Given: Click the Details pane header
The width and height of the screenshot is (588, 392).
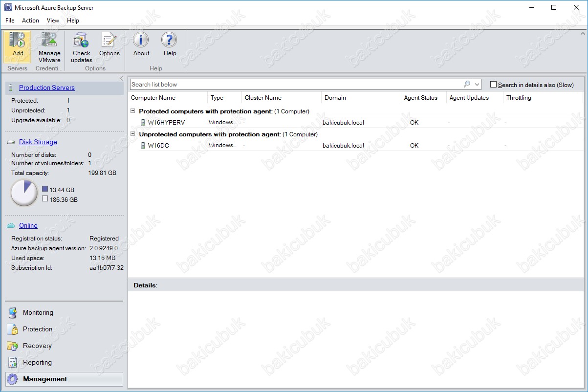Looking at the screenshot, I should (x=356, y=285).
